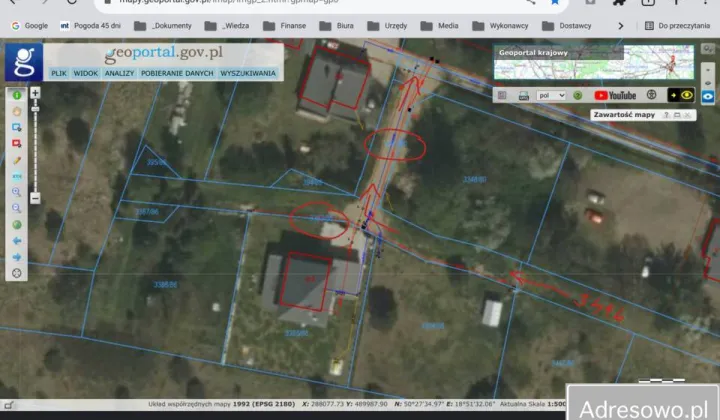Open the YouTube channel icon

(x=615, y=96)
